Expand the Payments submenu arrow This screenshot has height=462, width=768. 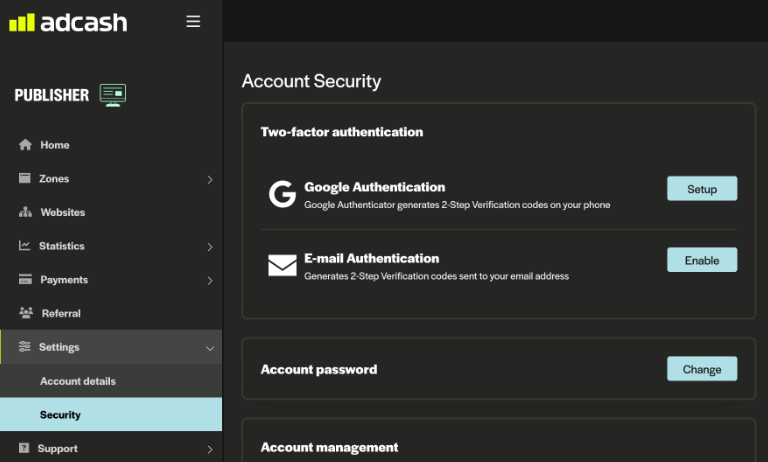210,280
